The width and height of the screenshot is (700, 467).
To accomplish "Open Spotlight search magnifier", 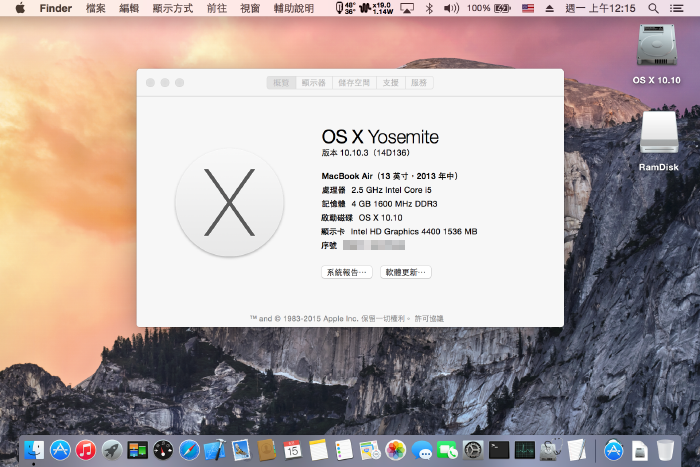I will pyautogui.click(x=653, y=8).
